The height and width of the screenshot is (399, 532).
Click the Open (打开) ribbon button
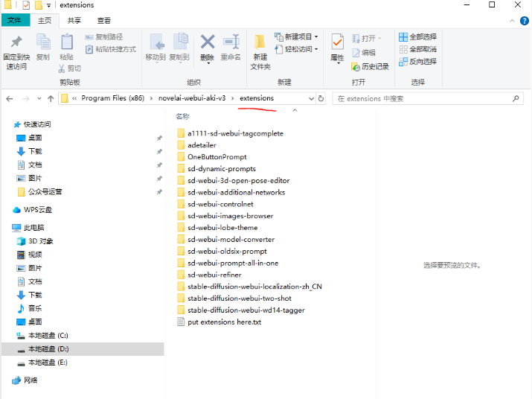pyautogui.click(x=366, y=39)
